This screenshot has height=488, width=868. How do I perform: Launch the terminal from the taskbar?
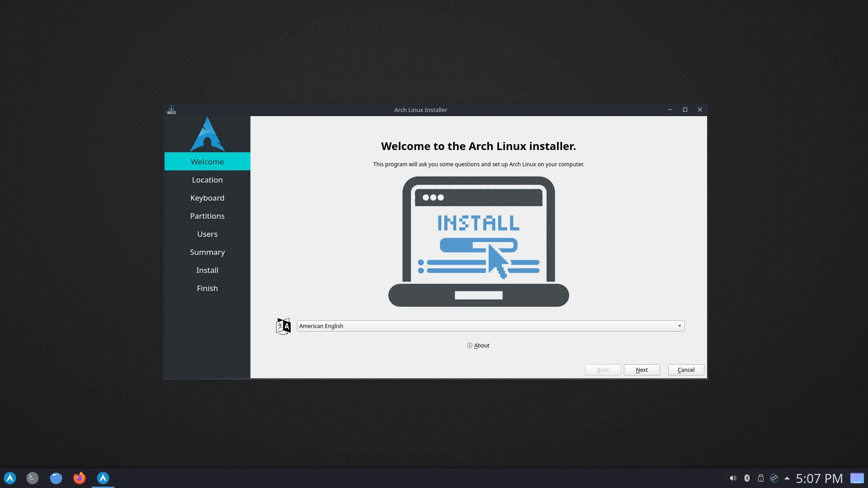(33, 478)
